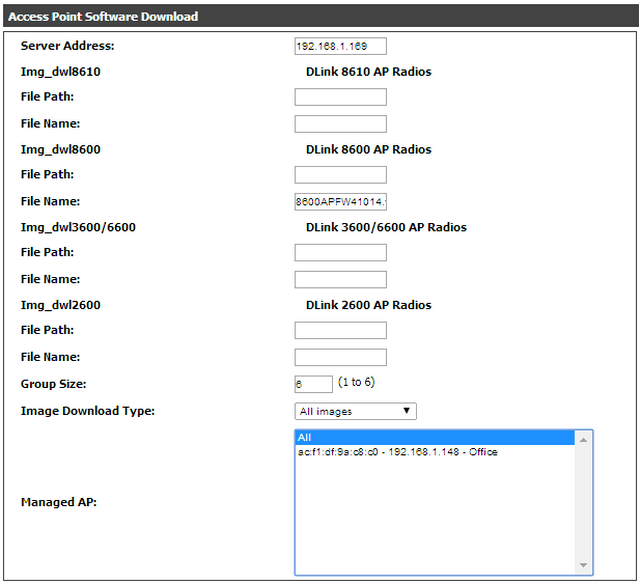Image resolution: width=640 pixels, height=584 pixels.
Task: Click the DLink 8600 File Name field
Action: tap(340, 202)
